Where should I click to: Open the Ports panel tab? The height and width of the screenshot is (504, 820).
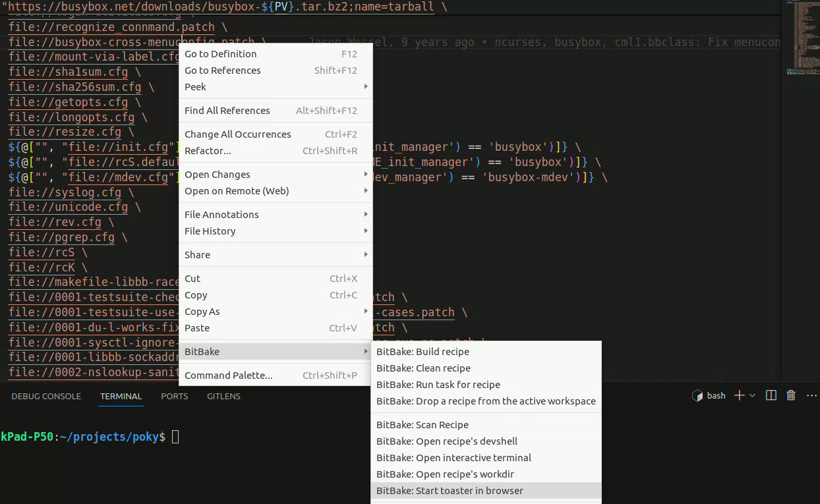coord(174,397)
